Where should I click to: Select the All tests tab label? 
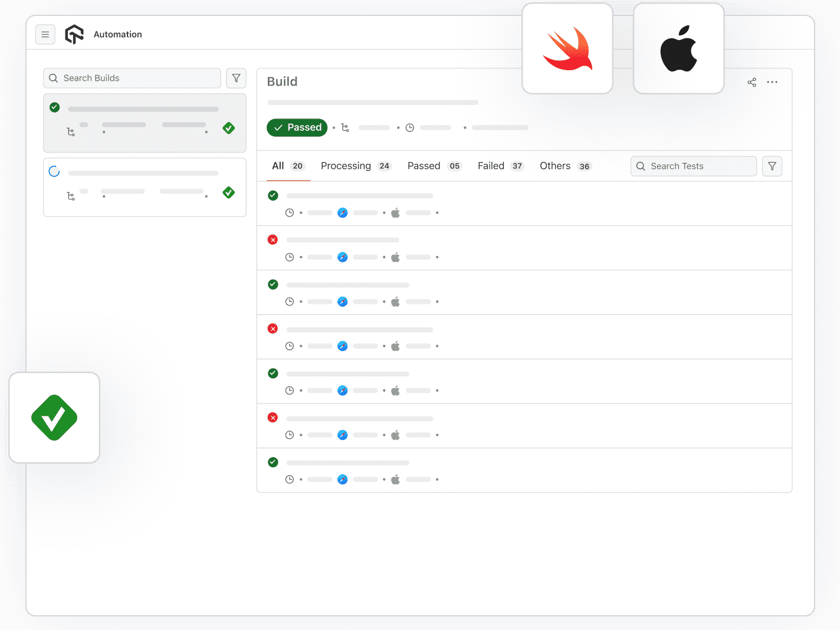tap(278, 166)
